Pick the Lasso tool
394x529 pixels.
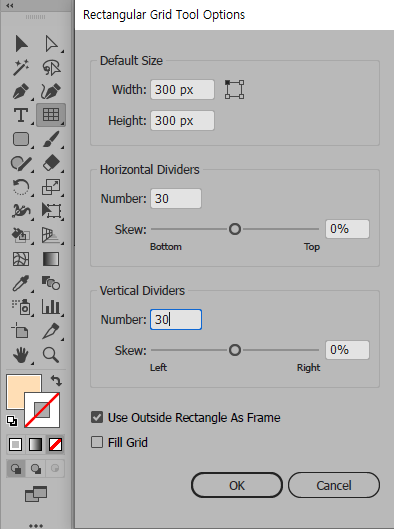tap(51, 67)
